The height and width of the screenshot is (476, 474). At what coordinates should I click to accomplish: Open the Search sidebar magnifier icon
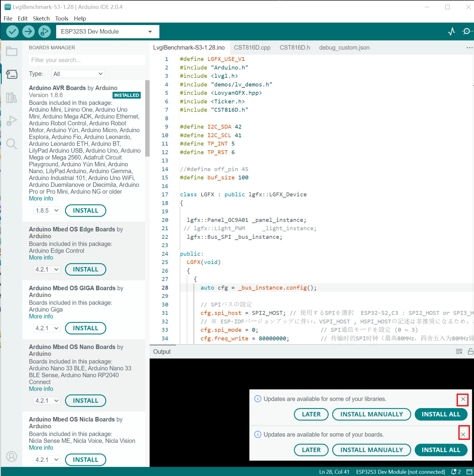coord(12,144)
